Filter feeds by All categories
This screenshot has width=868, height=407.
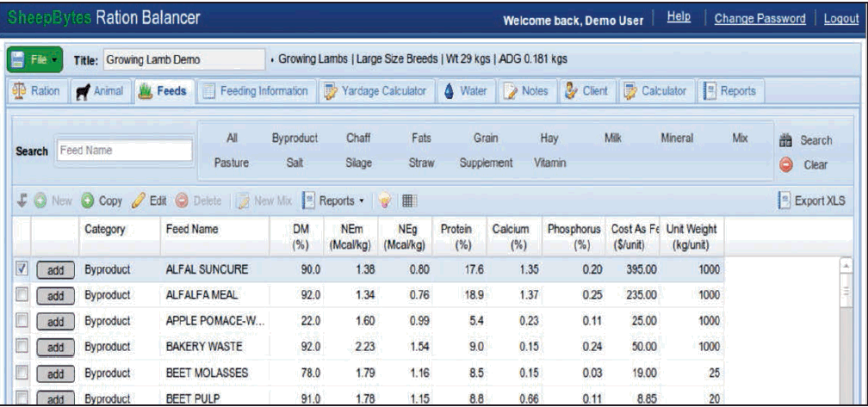click(232, 139)
